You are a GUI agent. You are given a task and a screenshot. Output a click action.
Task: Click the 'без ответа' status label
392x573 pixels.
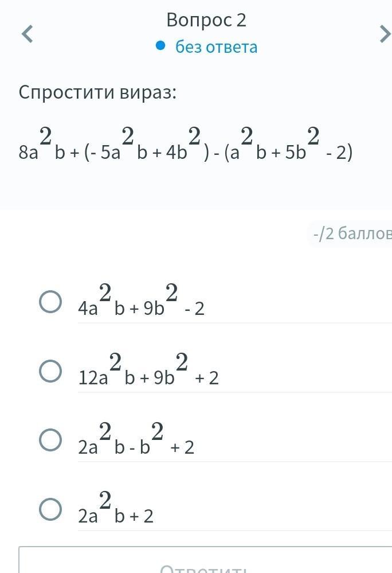(x=216, y=46)
